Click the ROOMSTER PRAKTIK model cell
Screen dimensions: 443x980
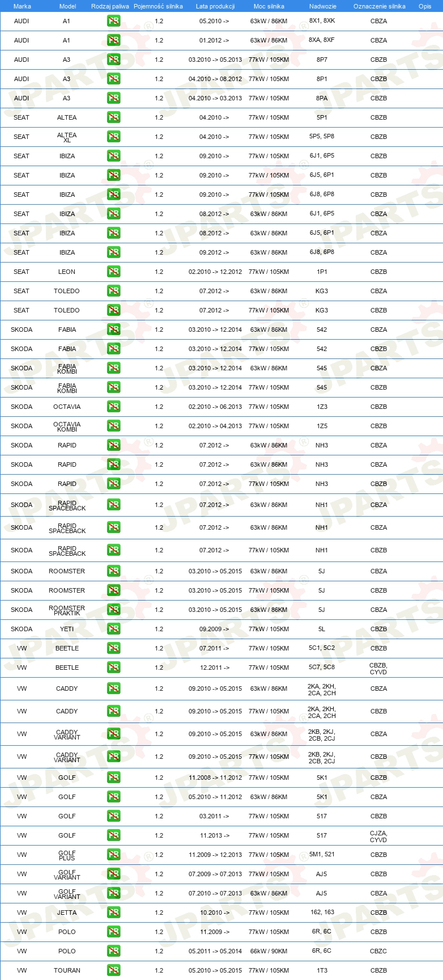(x=67, y=610)
